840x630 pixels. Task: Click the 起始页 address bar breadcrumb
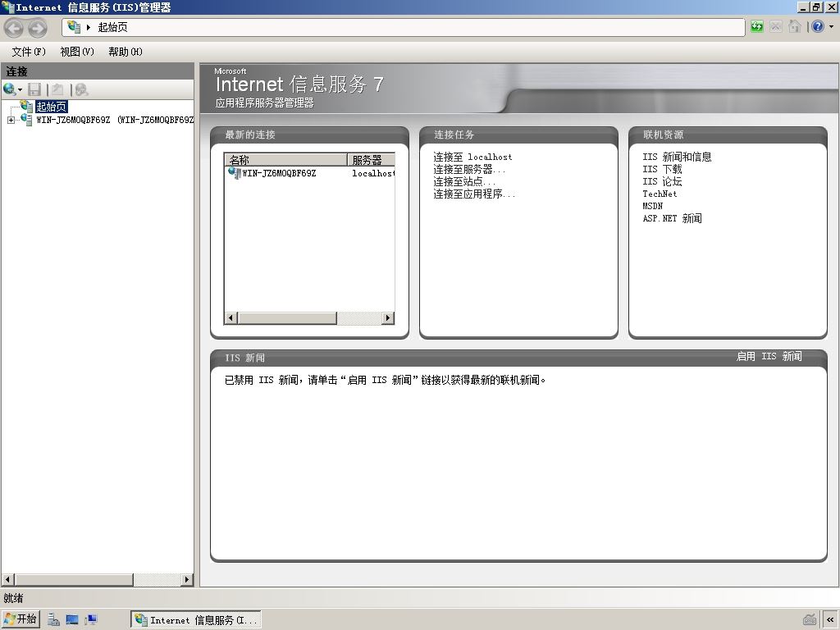(x=112, y=27)
